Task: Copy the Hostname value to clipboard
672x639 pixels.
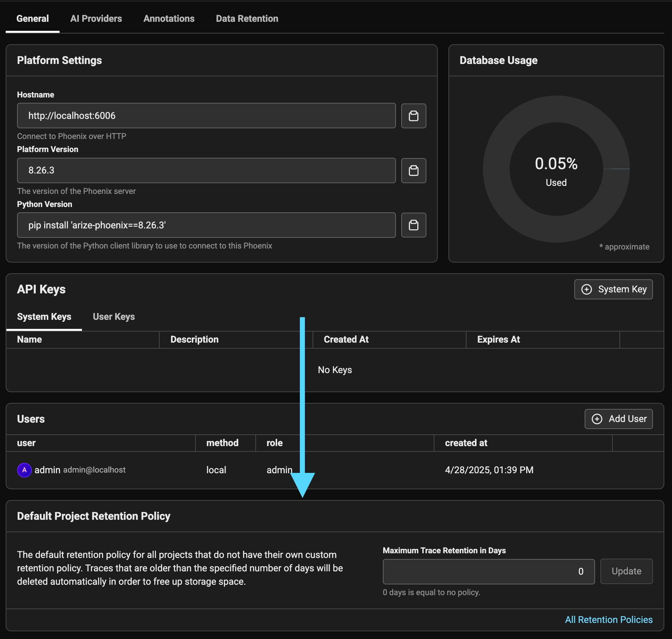Action: 413,116
